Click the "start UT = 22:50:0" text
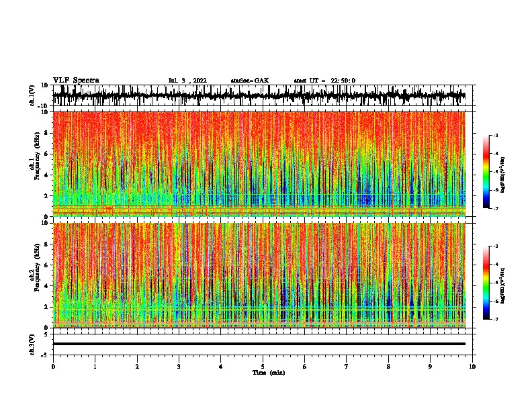This screenshot has width=532, height=411. click(324, 81)
